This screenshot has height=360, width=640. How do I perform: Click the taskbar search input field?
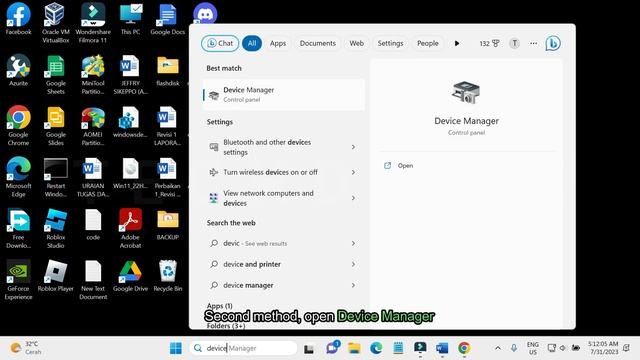[x=243, y=348]
